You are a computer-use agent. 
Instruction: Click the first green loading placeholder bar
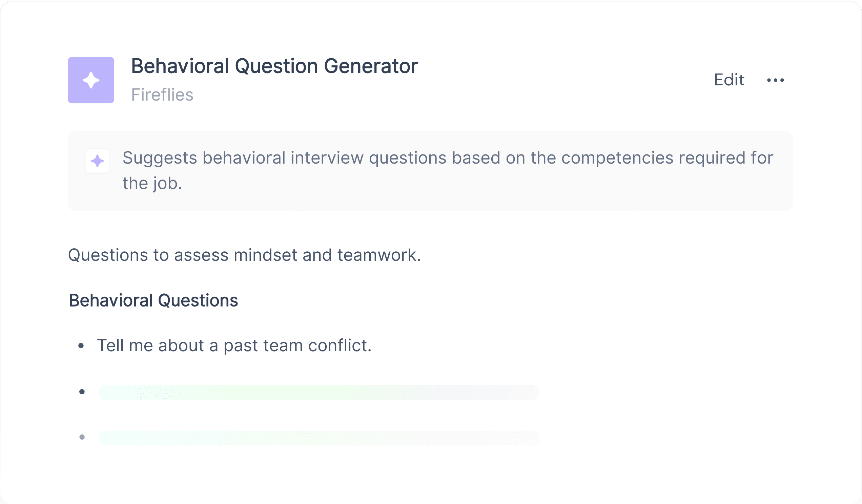pyautogui.click(x=319, y=393)
